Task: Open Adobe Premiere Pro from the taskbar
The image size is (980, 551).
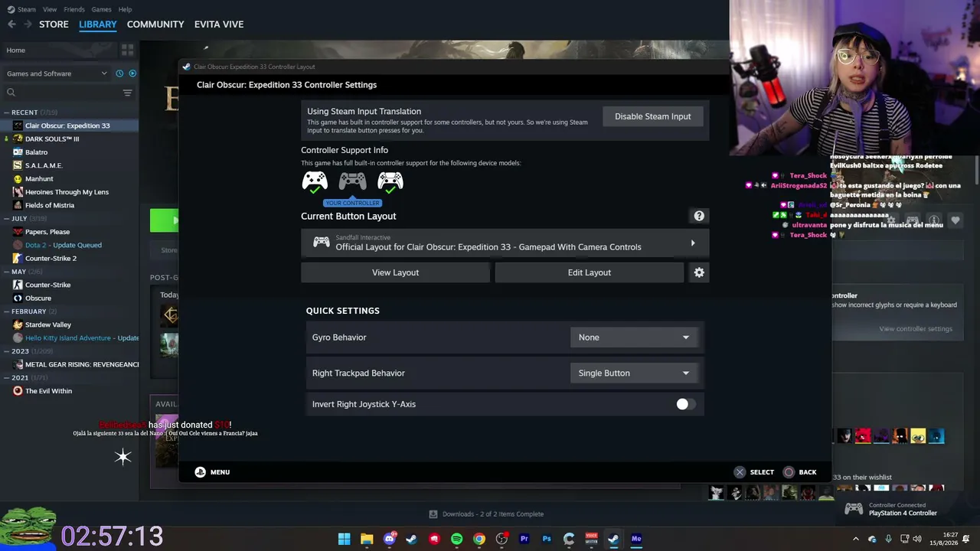Action: tap(524, 539)
